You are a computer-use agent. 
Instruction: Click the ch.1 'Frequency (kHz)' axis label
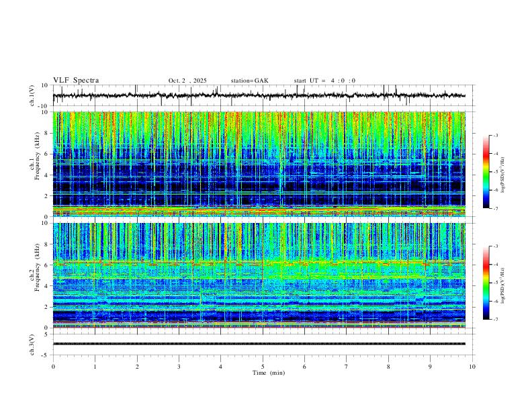pos(38,156)
